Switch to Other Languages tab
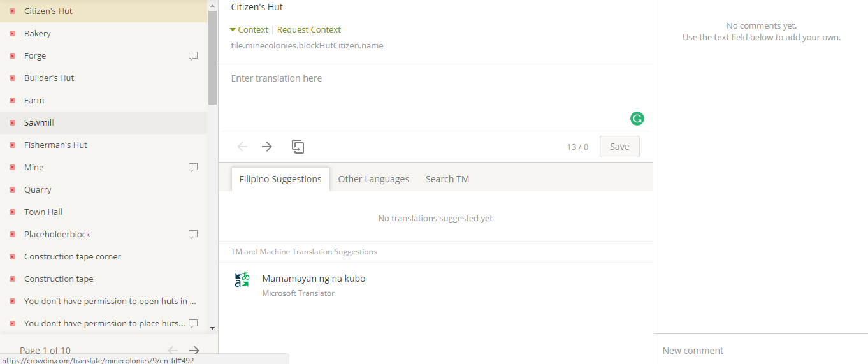Screen dimensions: 868x364 373,179
